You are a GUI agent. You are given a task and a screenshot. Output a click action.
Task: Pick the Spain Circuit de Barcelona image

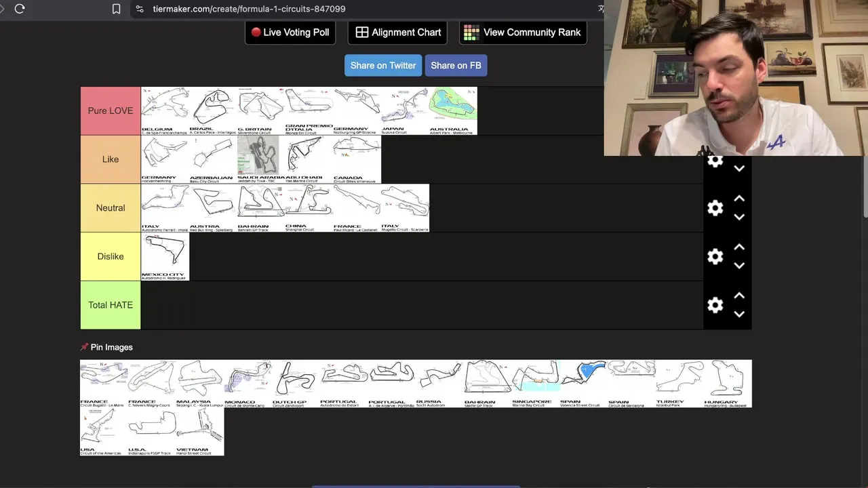point(632,384)
